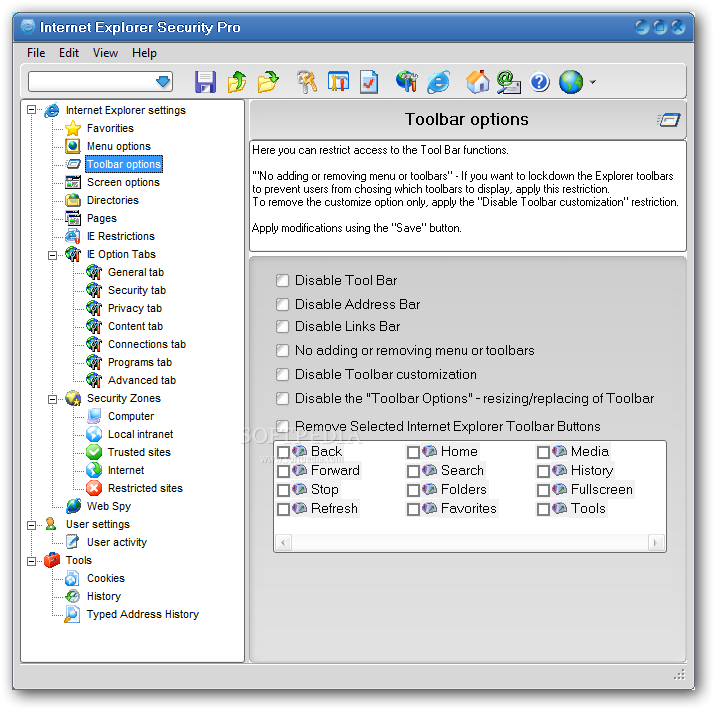The height and width of the screenshot is (710, 715).
Task: Collapse the IE Option Tabs node
Action: tap(52, 255)
